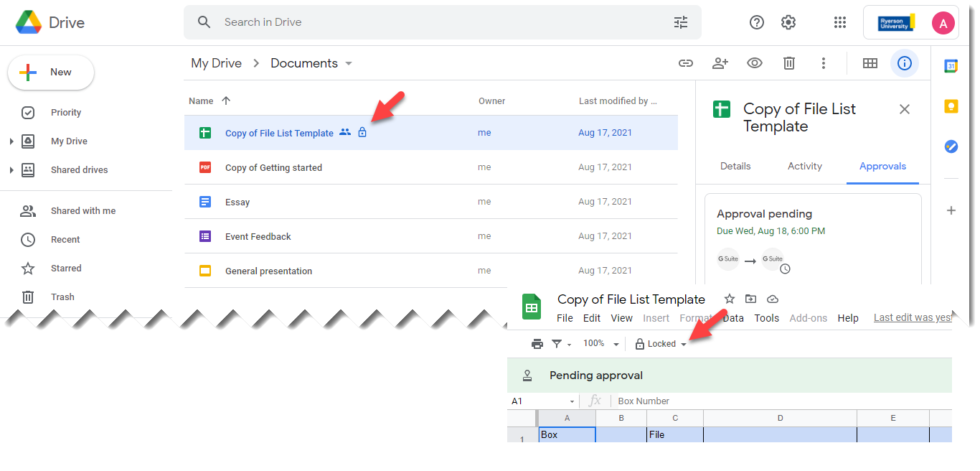
Task: Open the Google apps grid launcher
Action: [840, 22]
